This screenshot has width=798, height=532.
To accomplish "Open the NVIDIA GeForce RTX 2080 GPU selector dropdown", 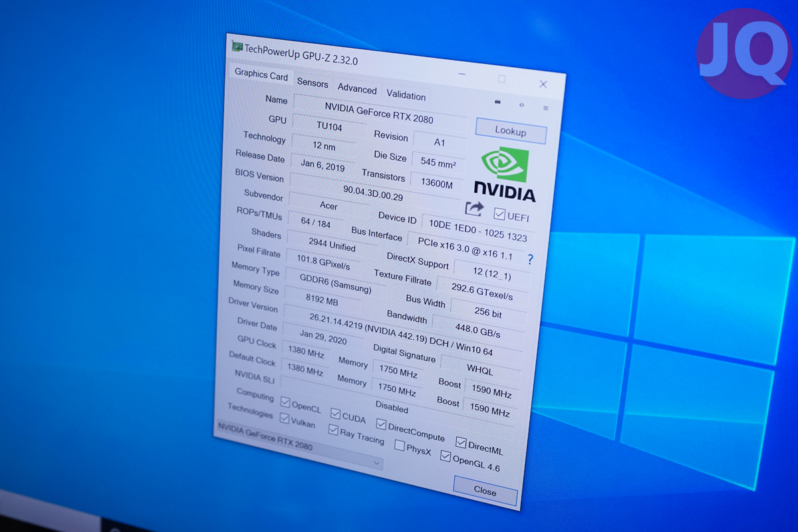I will pos(299,446).
